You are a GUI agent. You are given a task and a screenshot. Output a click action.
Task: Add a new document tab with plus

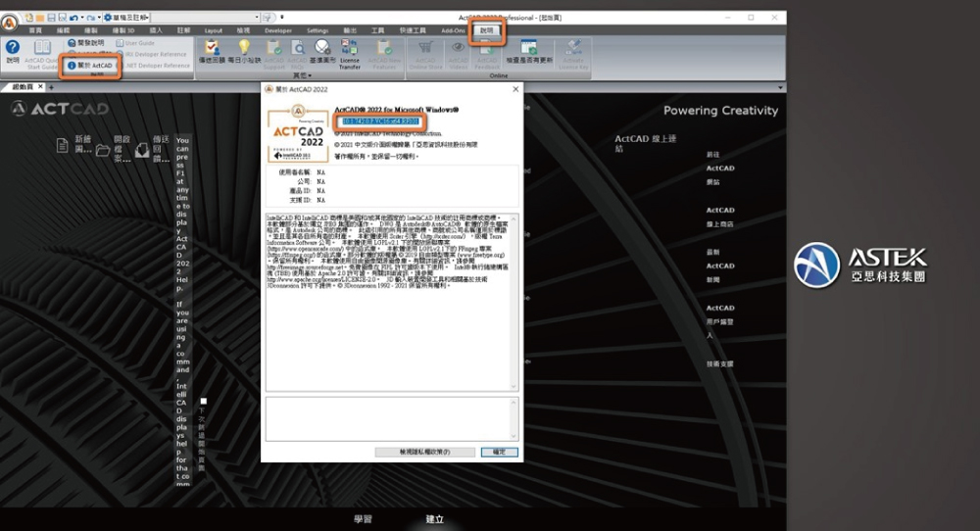(51, 87)
